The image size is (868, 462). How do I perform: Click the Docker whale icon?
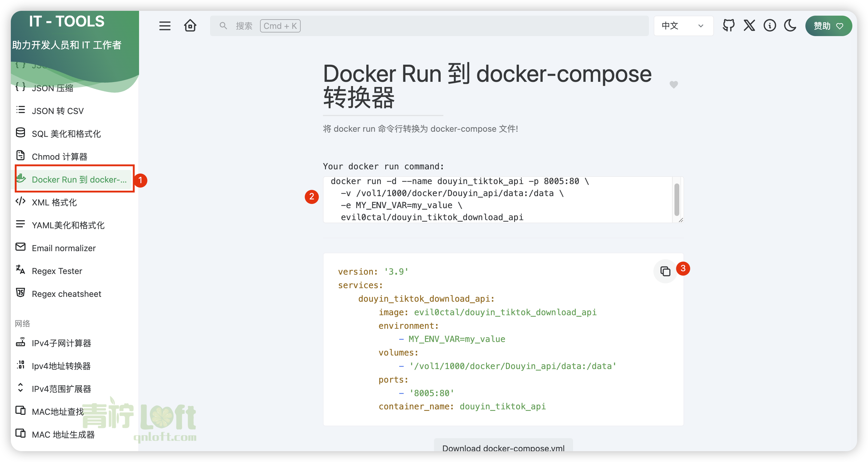tap(20, 178)
